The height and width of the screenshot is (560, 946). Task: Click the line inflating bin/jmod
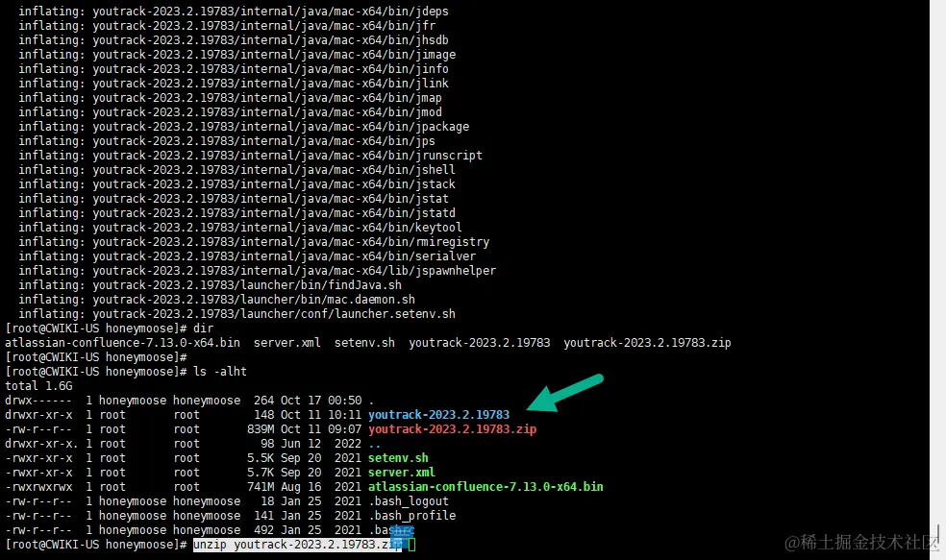[x=230, y=112]
